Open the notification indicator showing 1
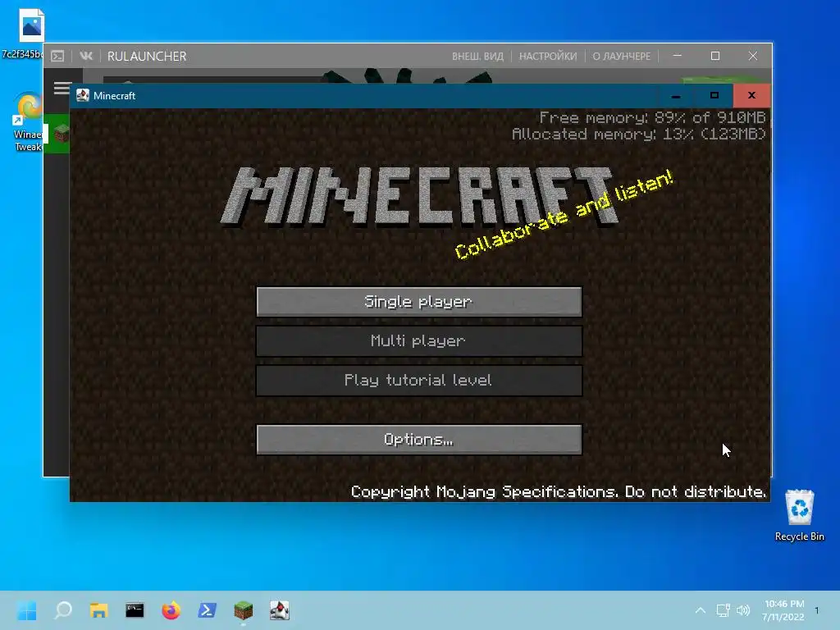 pyautogui.click(x=817, y=610)
